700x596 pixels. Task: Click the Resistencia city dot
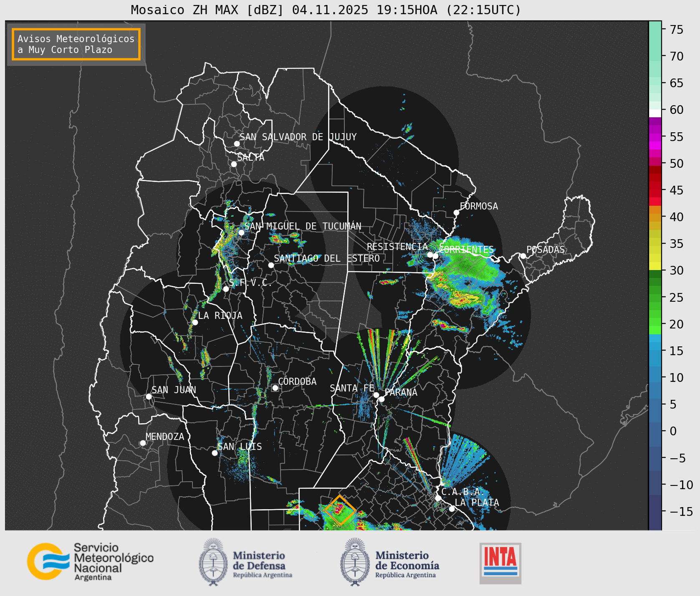(430, 255)
